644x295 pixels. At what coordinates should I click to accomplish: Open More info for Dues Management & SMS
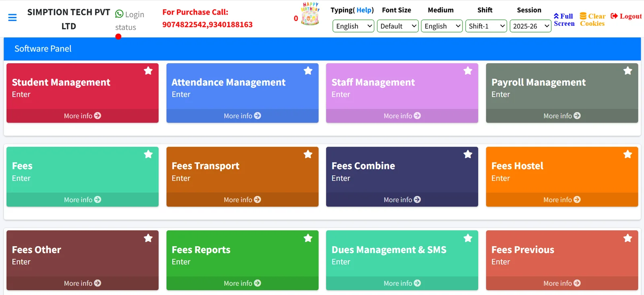point(402,283)
